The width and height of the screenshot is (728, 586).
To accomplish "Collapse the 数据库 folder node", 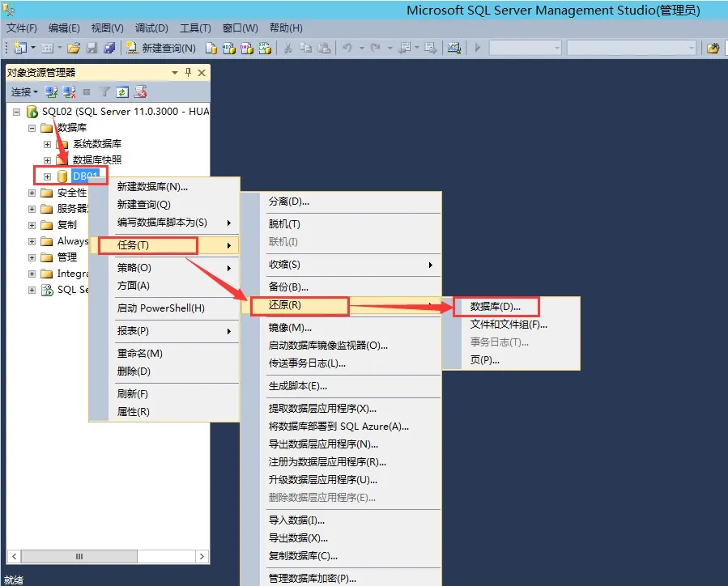I will tap(32, 128).
